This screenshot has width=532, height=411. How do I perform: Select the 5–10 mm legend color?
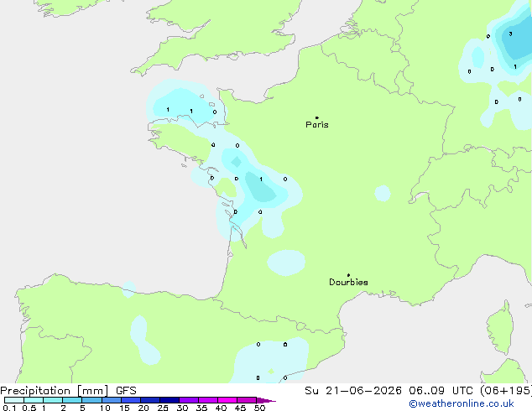(91, 400)
